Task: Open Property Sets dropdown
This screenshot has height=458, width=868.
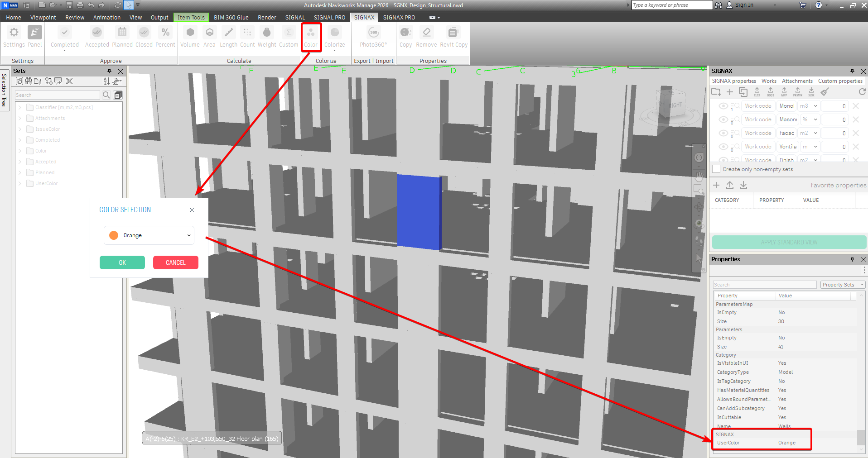Action: tap(843, 285)
